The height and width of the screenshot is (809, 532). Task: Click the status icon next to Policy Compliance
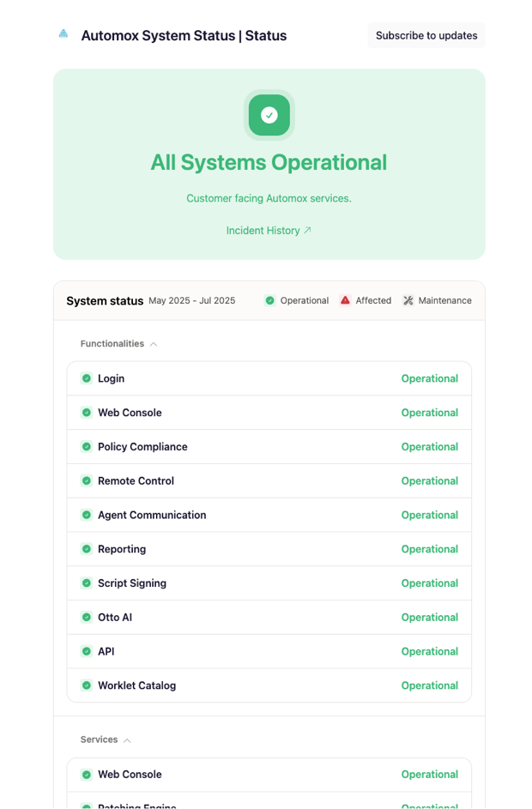coord(87,447)
